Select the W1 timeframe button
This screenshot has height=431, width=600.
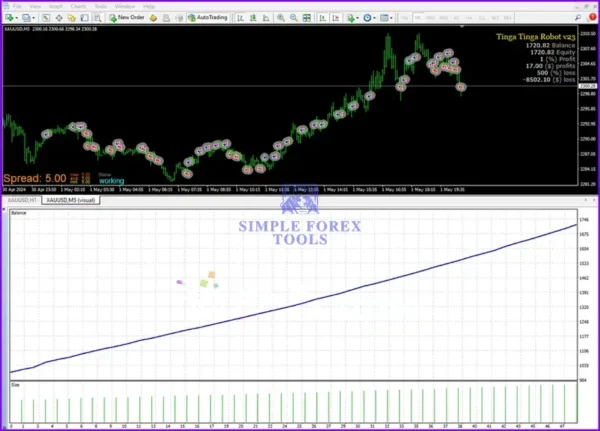495,18
